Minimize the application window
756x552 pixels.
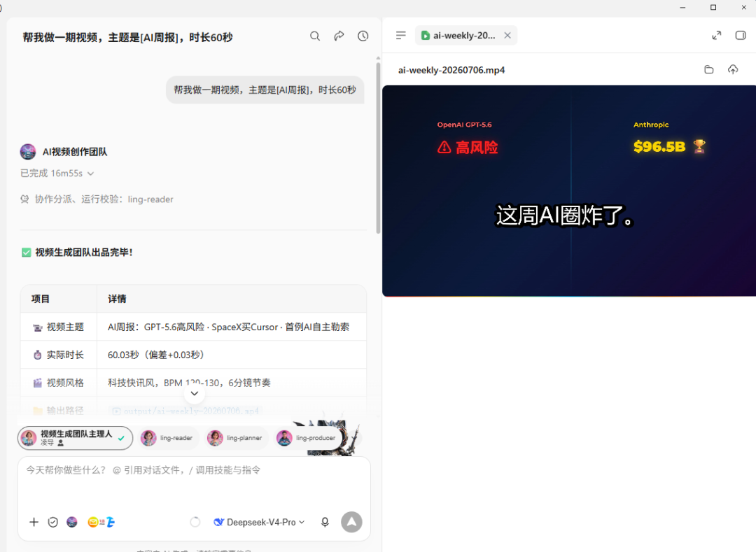point(682,7)
